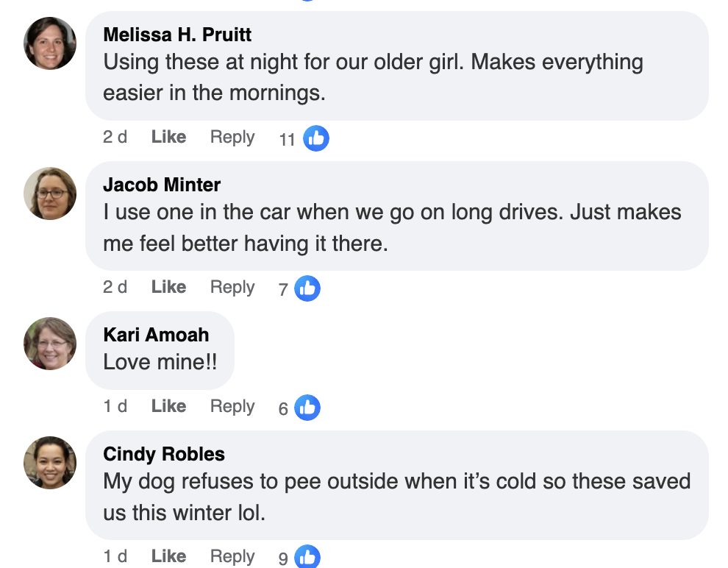This screenshot has height=568, width=728.
Task: Click the thumbs-up reaction icon on Kari's comment
Action: tap(307, 407)
